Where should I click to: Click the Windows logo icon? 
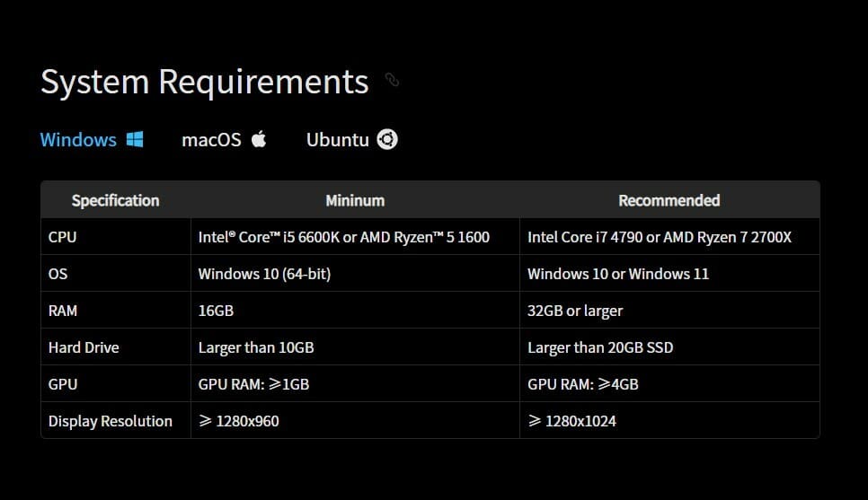pyautogui.click(x=135, y=139)
